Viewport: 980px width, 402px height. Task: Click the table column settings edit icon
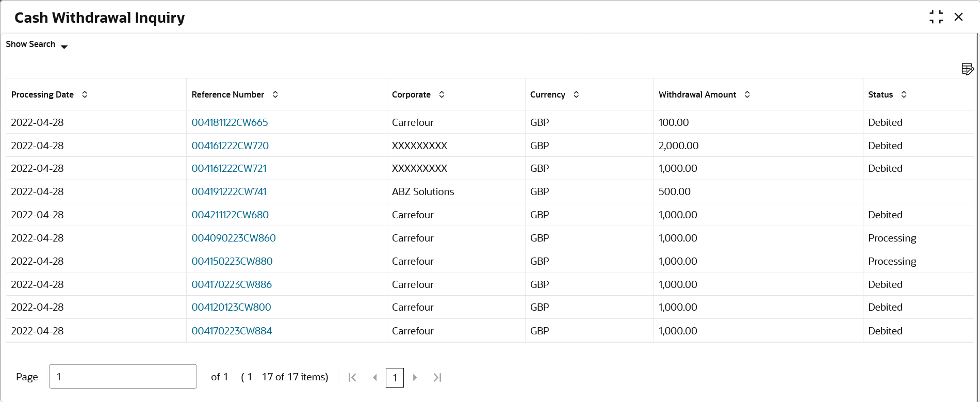pos(967,69)
